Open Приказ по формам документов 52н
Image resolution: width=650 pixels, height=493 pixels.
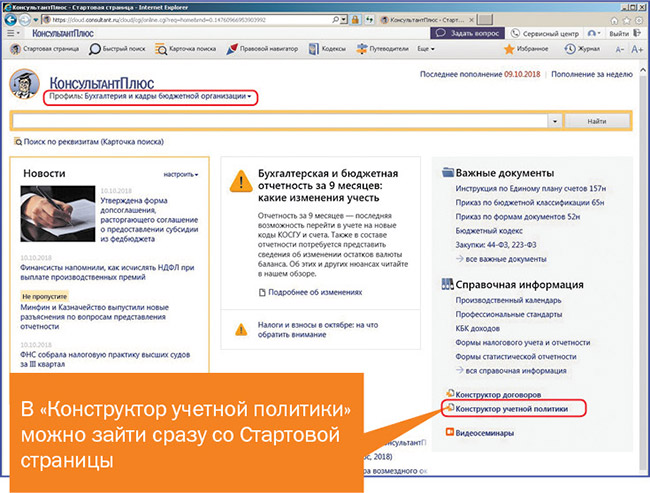coord(518,217)
